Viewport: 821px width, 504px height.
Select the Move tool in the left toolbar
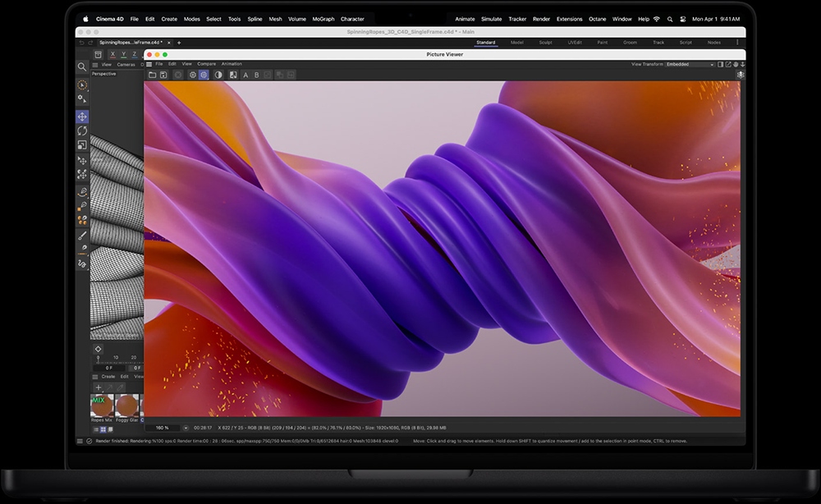tap(83, 115)
